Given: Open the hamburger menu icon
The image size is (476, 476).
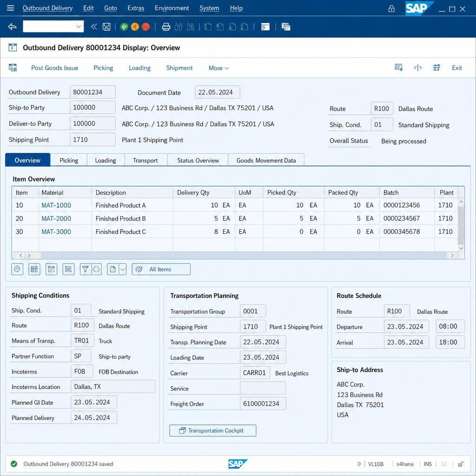Looking at the screenshot, I should (x=10, y=8).
